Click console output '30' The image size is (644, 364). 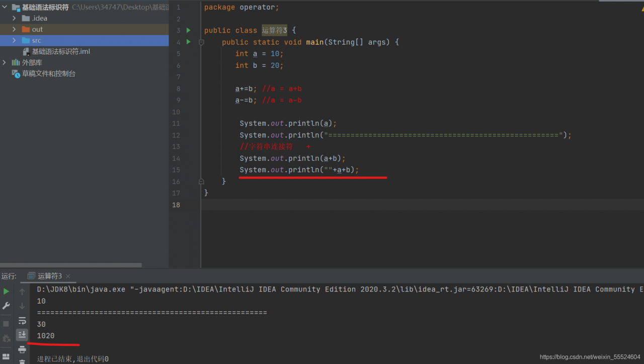(41, 324)
